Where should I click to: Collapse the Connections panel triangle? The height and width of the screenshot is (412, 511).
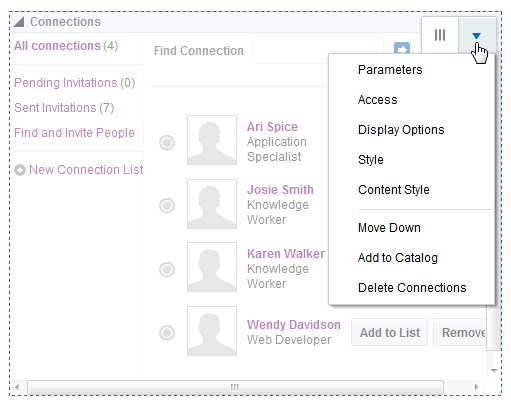19,22
